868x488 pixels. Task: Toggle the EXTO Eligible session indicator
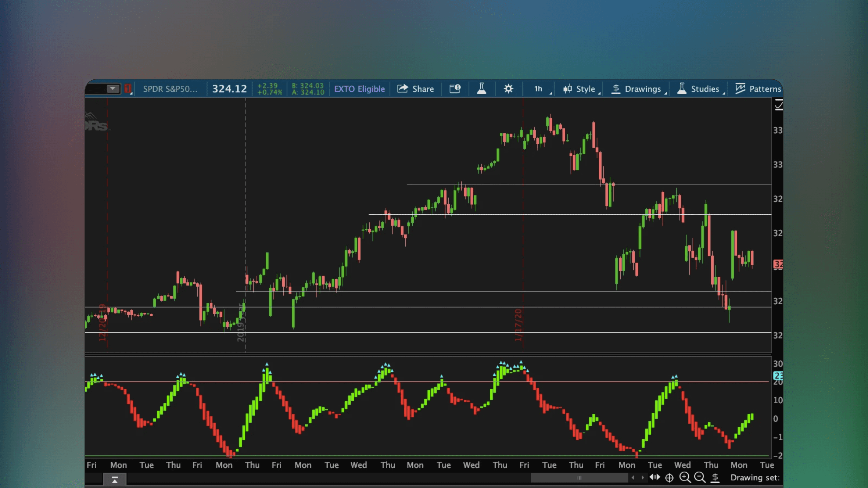tap(359, 89)
